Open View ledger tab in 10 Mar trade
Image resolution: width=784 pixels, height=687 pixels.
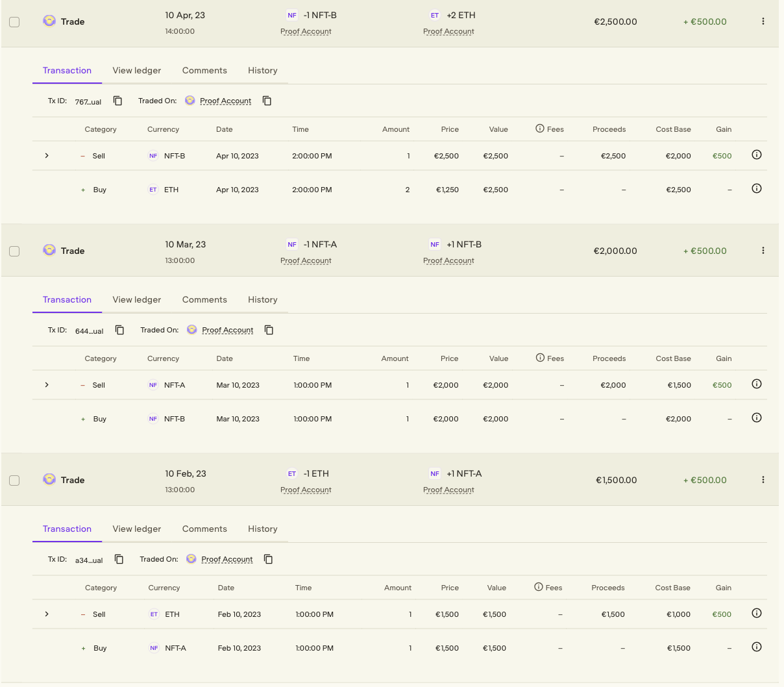(x=137, y=299)
